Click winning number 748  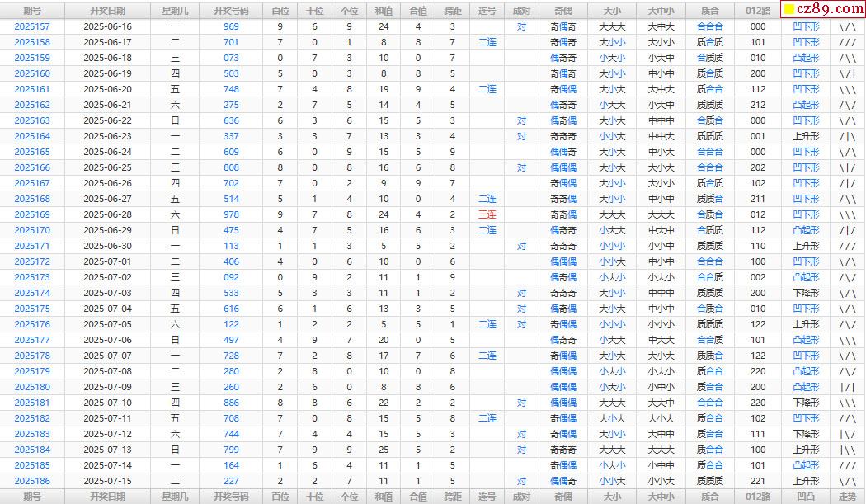231,89
